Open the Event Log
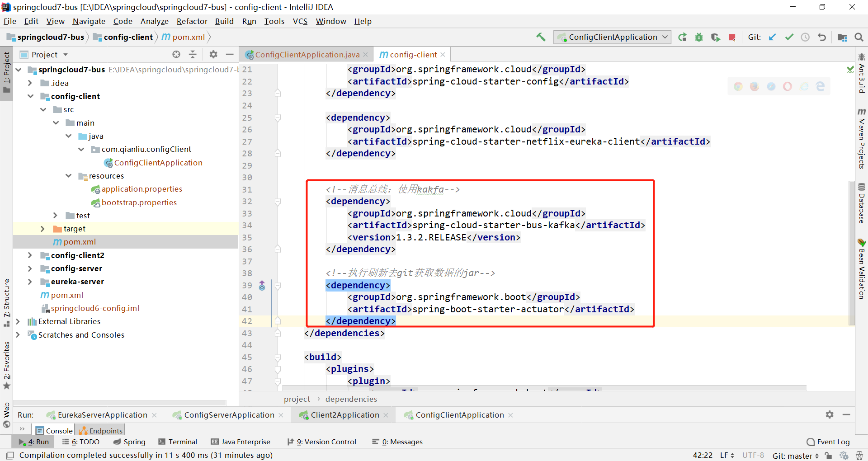Viewport: 868px width, 461px height. point(828,442)
